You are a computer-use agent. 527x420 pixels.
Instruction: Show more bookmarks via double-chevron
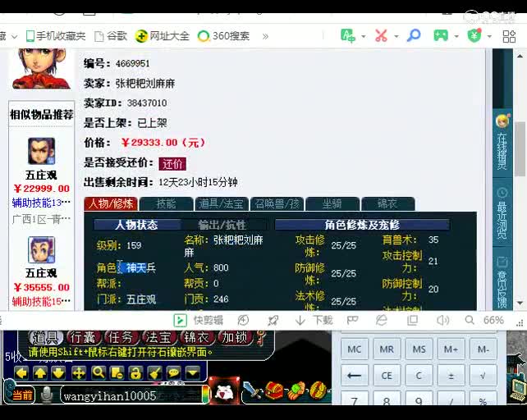(x=265, y=36)
